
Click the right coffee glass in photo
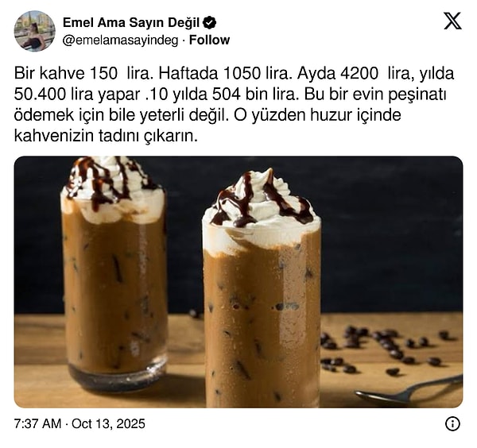(x=262, y=289)
